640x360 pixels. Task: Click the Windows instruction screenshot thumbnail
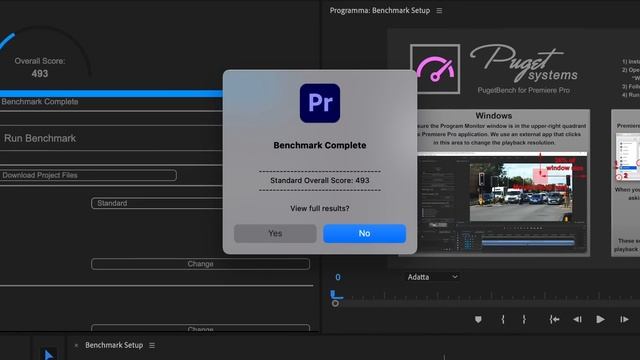click(x=502, y=204)
